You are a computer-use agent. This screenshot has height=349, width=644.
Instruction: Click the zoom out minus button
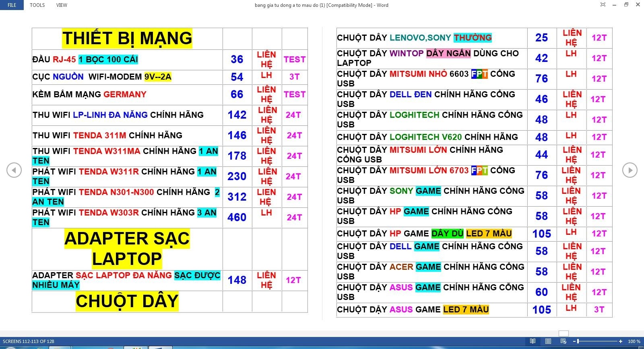[x=574, y=341]
